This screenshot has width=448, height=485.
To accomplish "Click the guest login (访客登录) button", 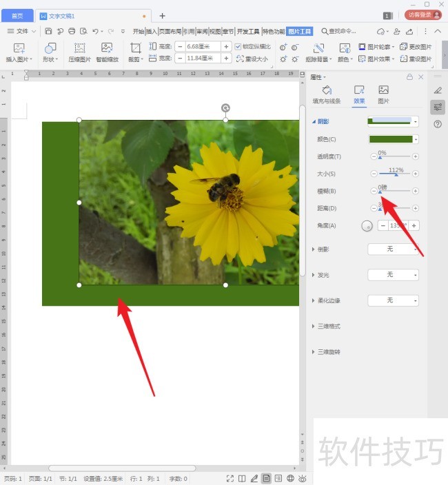I will pos(423,15).
